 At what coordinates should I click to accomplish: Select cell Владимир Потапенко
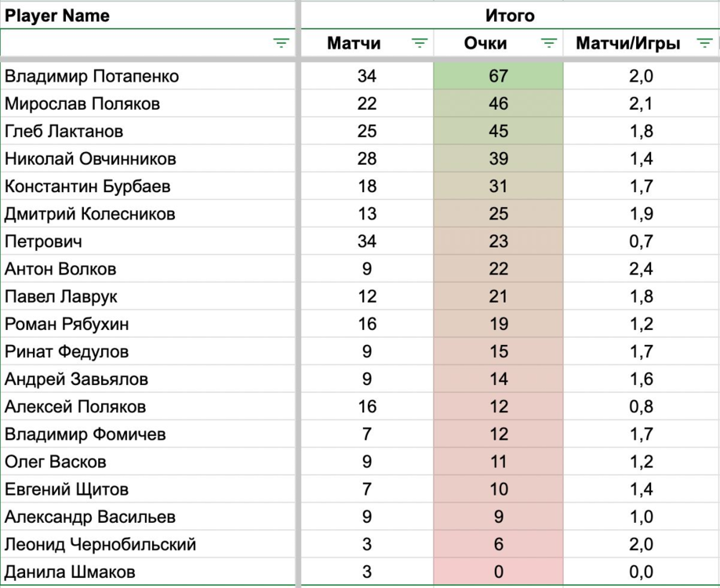click(x=92, y=76)
